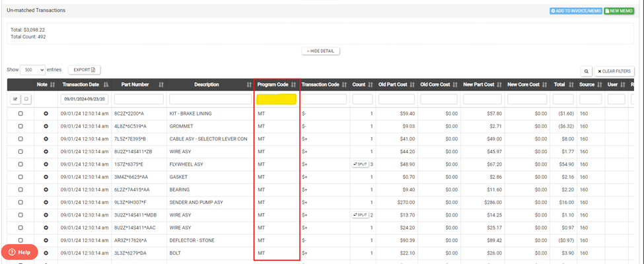This screenshot has width=644, height=264.
Task: Check the GASKET row checkbox
Action: [x=20, y=177]
